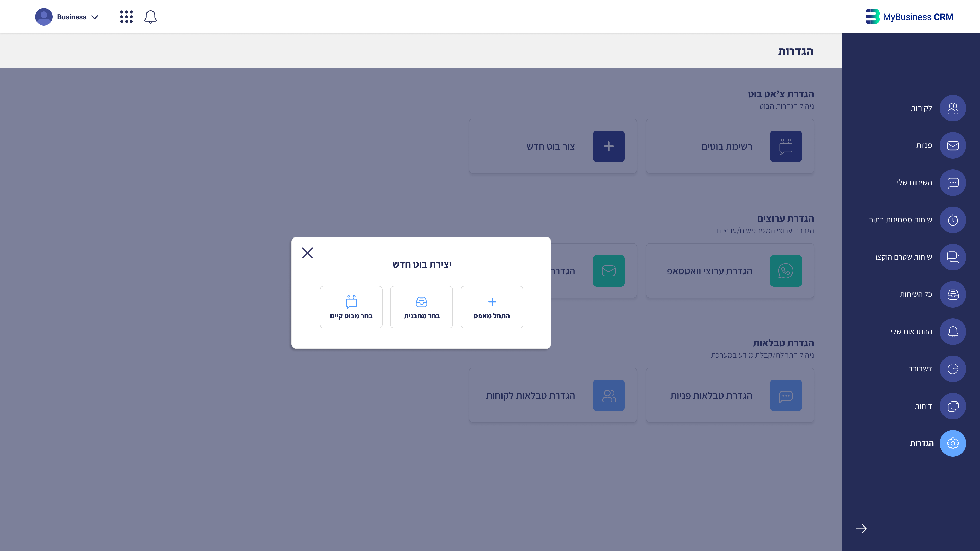Collapse sidebar with the arrow icon
Viewport: 980px width, 551px height.
tap(861, 529)
